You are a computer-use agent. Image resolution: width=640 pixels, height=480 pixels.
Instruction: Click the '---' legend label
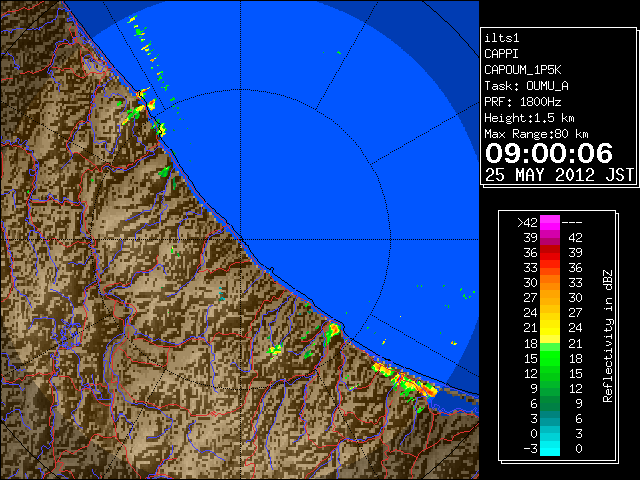[x=572, y=223]
